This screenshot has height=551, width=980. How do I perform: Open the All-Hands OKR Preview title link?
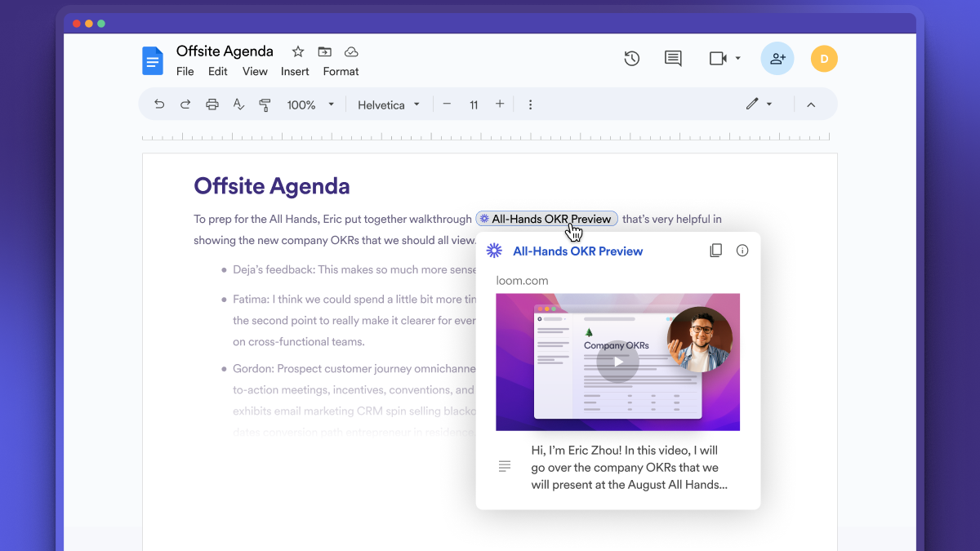pos(577,251)
